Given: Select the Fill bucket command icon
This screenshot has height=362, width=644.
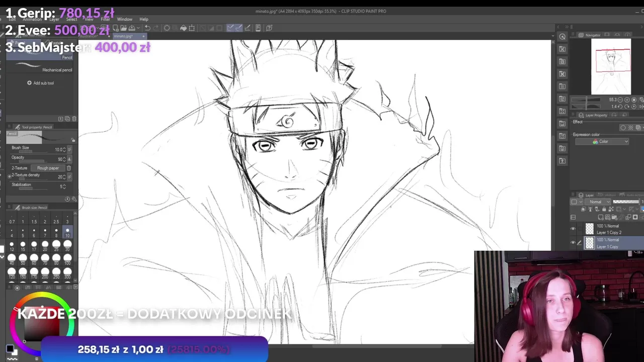Looking at the screenshot, I should [184, 28].
